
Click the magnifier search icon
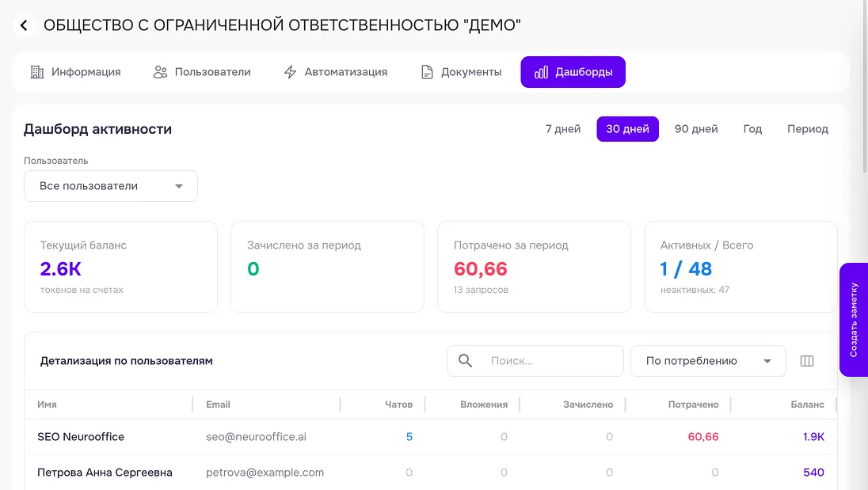pyautogui.click(x=466, y=361)
